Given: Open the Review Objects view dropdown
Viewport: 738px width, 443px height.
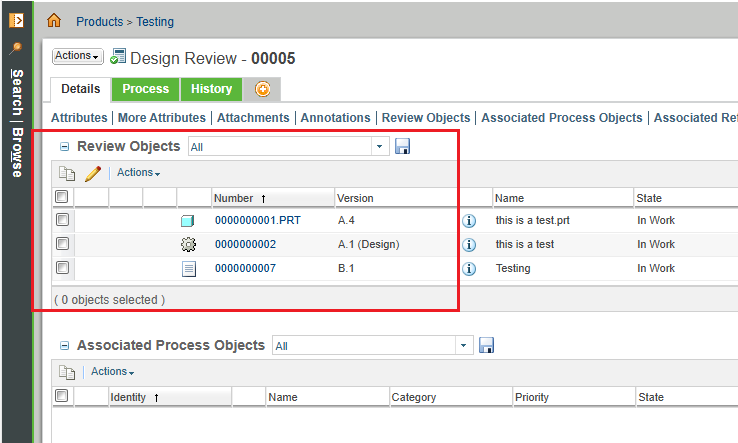Looking at the screenshot, I should point(380,147).
